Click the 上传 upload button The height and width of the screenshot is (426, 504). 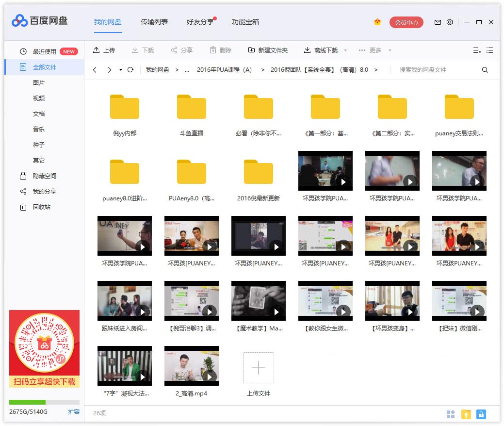pos(104,50)
